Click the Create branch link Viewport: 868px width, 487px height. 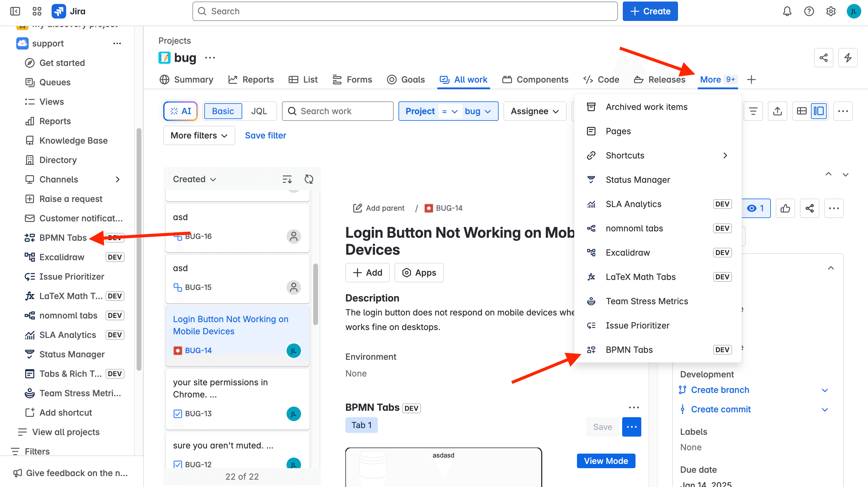point(720,390)
